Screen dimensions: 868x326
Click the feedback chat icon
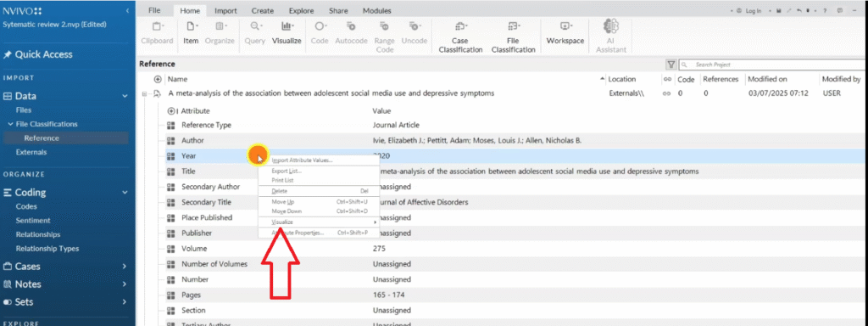tap(840, 10)
